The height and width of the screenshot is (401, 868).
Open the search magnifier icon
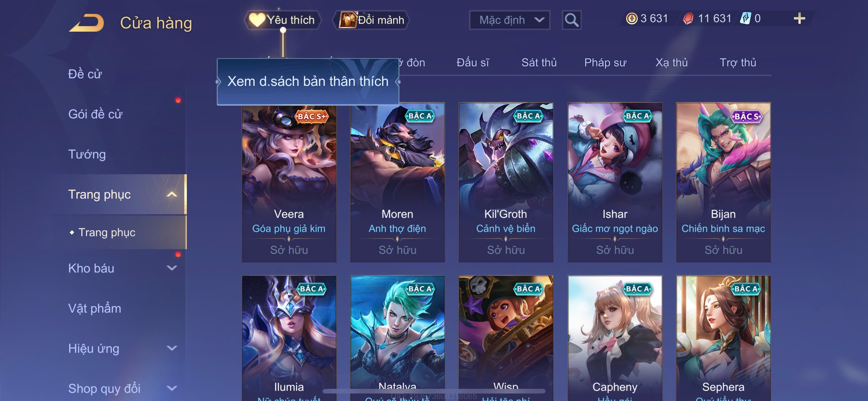coord(571,20)
